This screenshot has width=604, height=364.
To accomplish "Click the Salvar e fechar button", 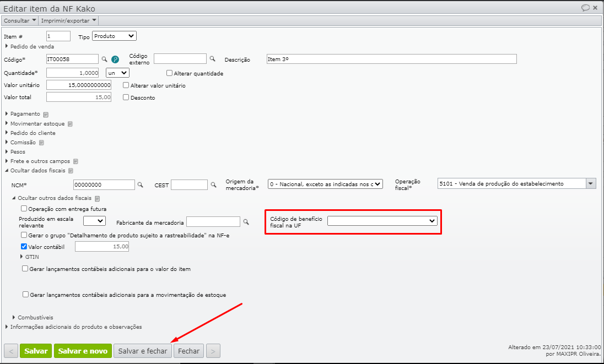I will pos(143,351).
